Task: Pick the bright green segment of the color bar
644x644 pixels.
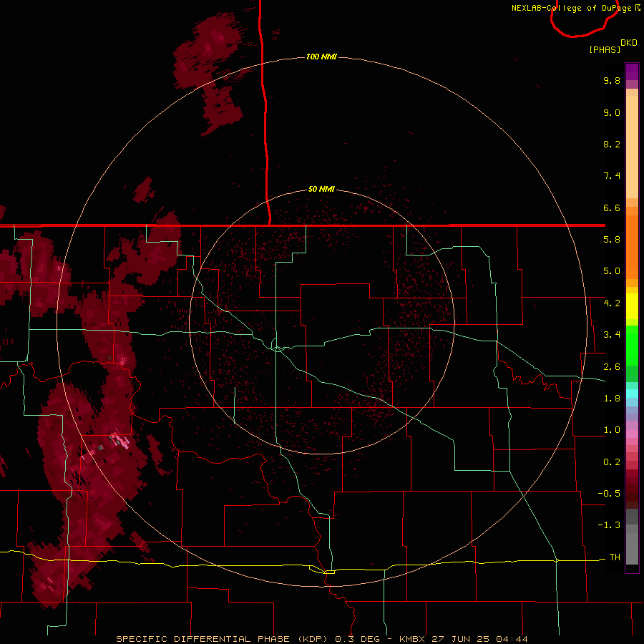Action: point(632,346)
